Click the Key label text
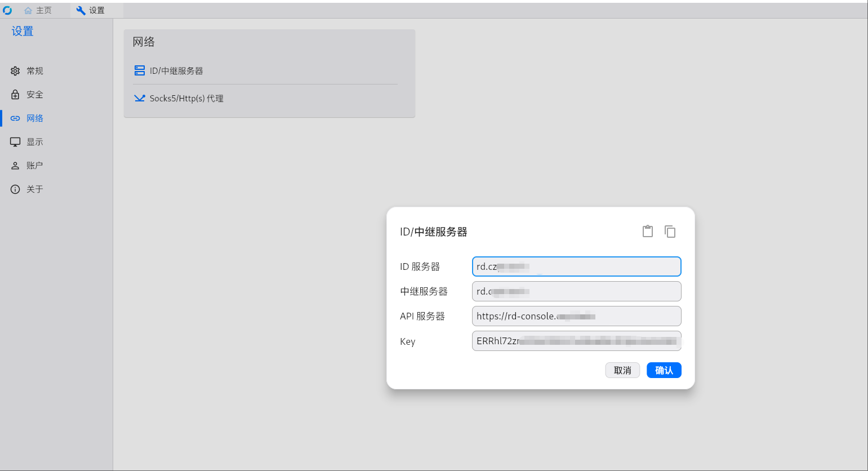 408,341
